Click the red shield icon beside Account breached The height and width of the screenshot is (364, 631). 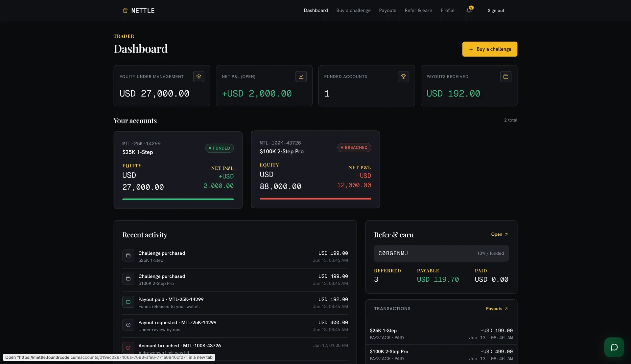click(128, 348)
